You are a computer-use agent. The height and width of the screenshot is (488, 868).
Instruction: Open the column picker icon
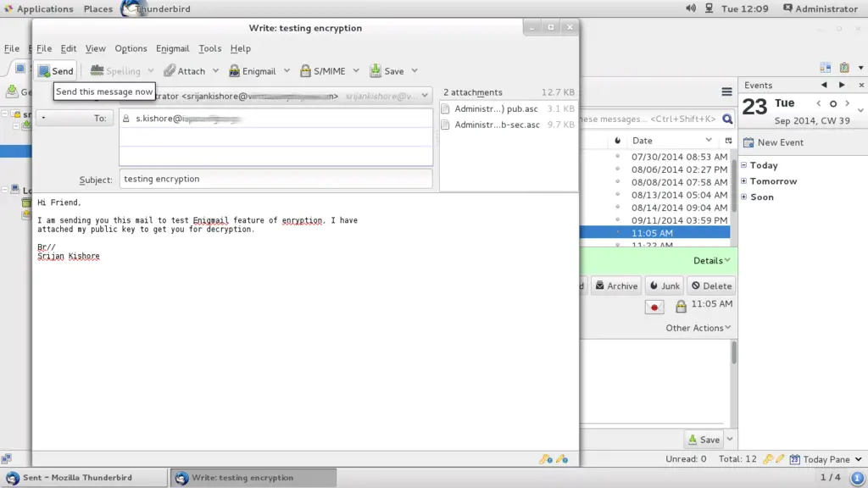pyautogui.click(x=728, y=141)
